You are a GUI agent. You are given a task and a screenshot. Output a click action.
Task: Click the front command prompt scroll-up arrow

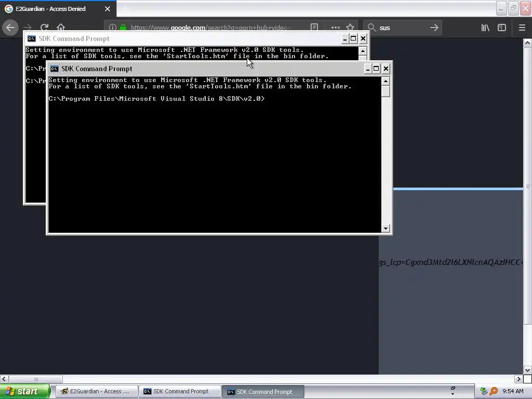pos(385,81)
